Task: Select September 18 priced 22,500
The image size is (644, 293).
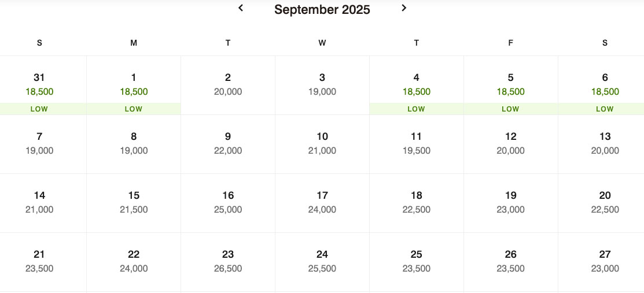Action: 417,203
